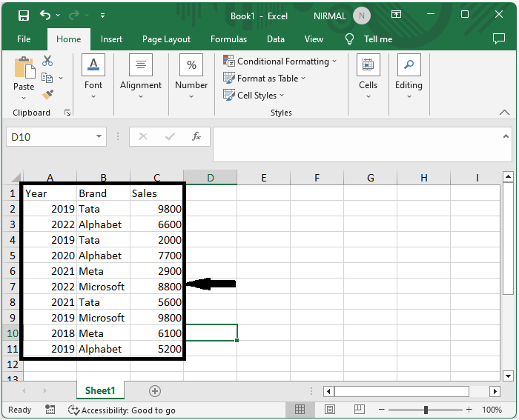Click the Name Box showing D10
The height and width of the screenshot is (420, 519).
pyautogui.click(x=50, y=136)
